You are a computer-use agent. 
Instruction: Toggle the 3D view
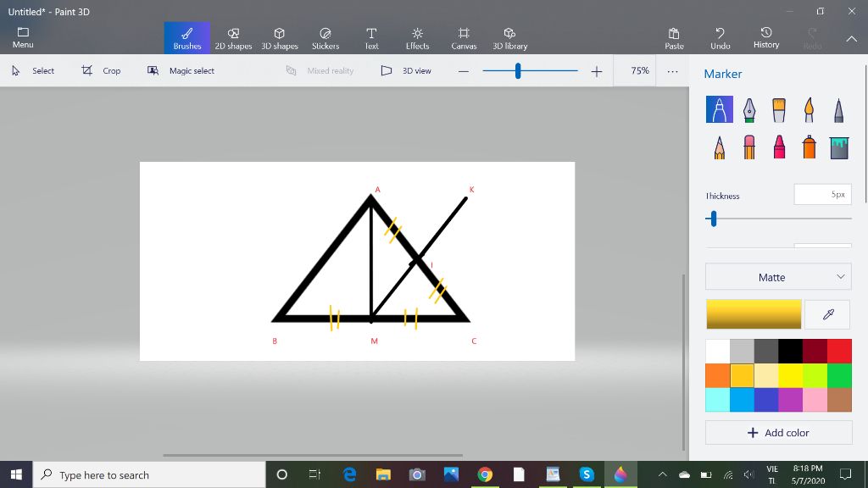click(406, 71)
